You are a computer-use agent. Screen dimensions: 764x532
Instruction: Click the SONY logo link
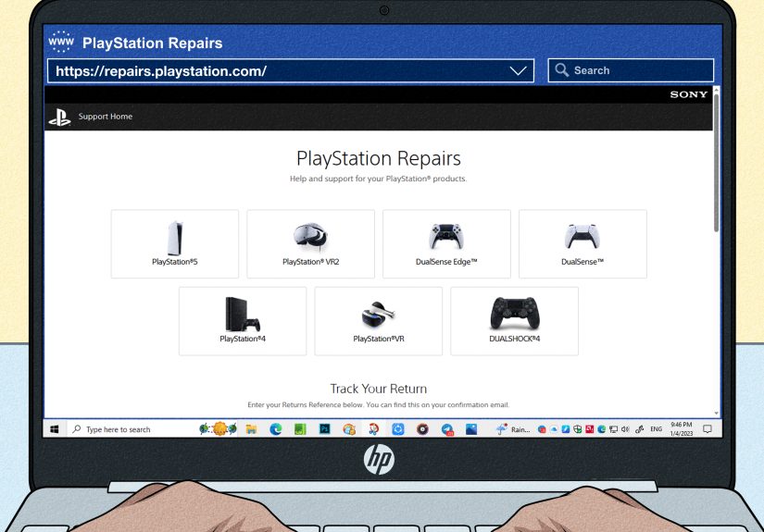(x=688, y=94)
